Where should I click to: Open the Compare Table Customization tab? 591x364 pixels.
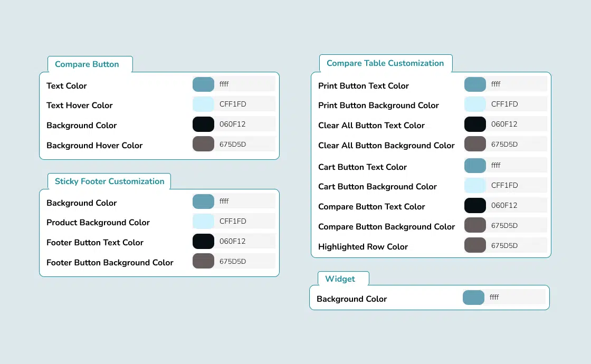click(x=385, y=63)
